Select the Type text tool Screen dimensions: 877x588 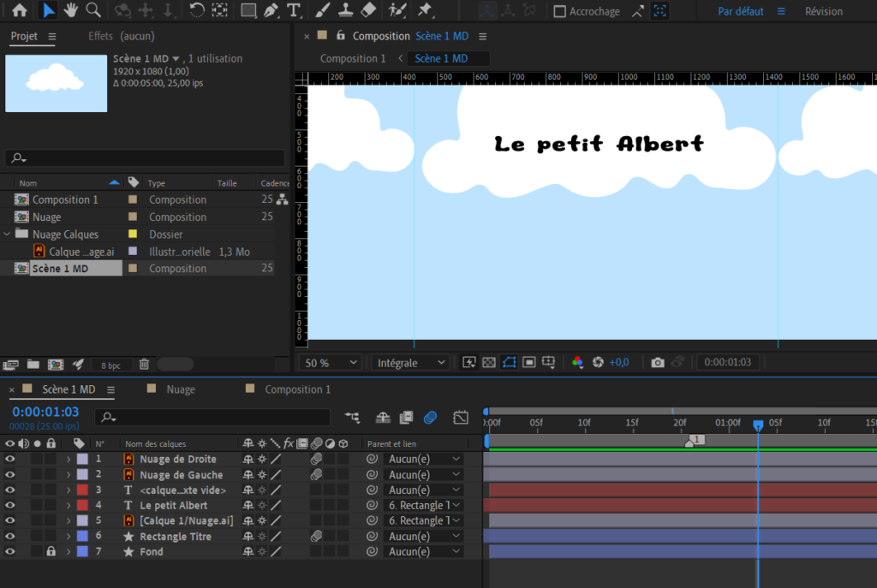click(x=294, y=11)
